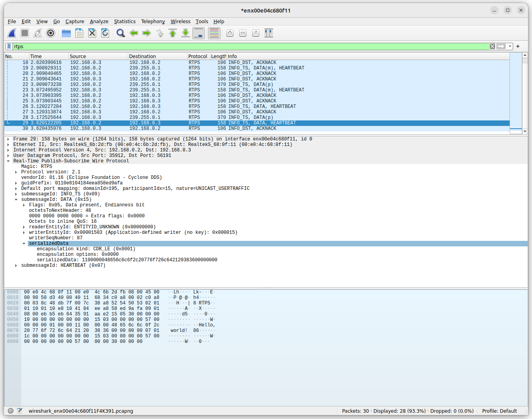
Task: Open the File menu
Action: pyautogui.click(x=12, y=22)
